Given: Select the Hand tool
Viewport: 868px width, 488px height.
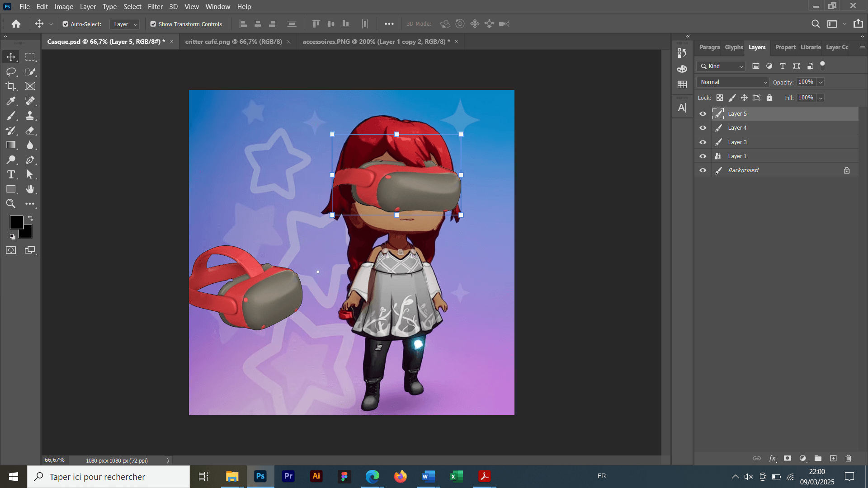Looking at the screenshot, I should pyautogui.click(x=30, y=189).
